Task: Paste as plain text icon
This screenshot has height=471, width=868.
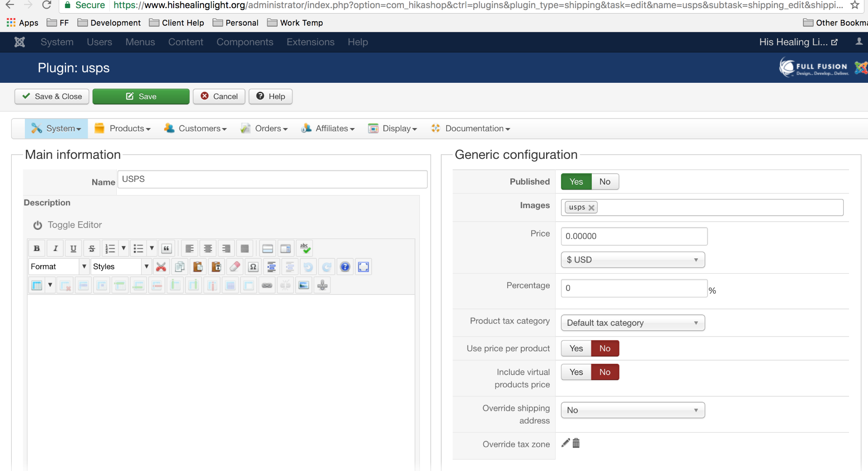Action: [x=216, y=267]
